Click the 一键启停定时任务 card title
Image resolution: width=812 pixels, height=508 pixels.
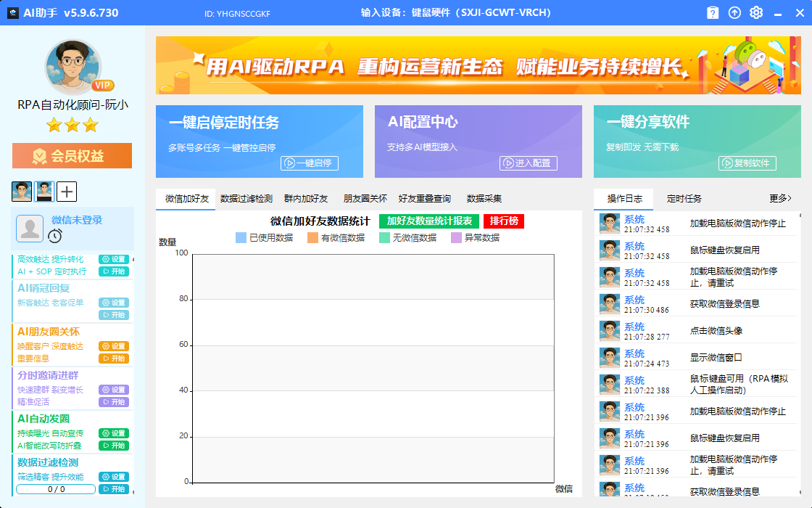tap(224, 123)
